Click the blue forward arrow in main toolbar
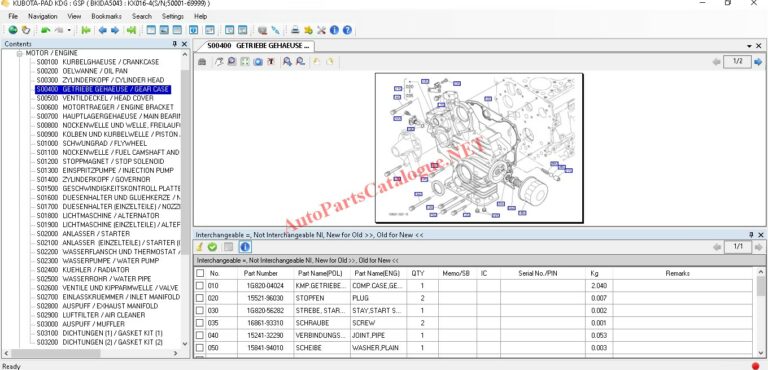The width and height of the screenshot is (768, 370). 115,30
